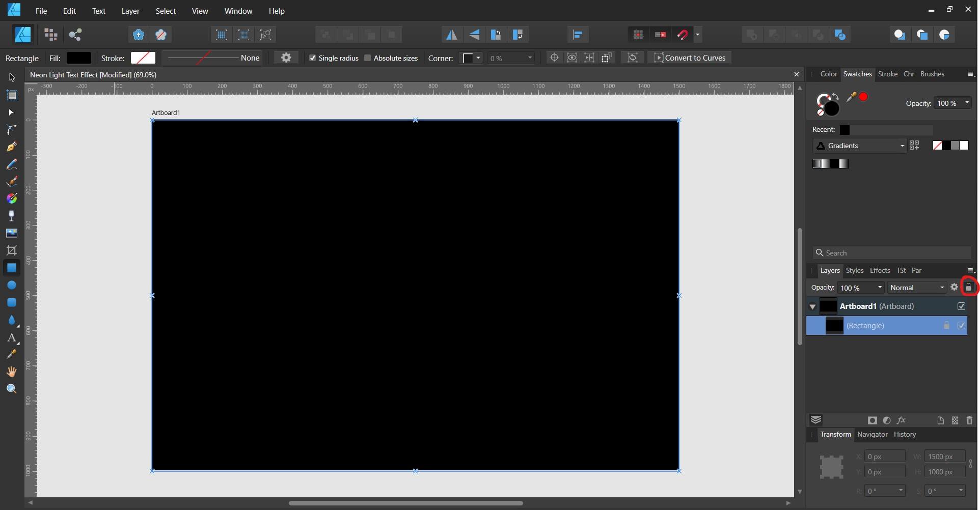Open the Normal blend mode dropdown
Viewport: 980px width, 510px height.
tap(917, 288)
